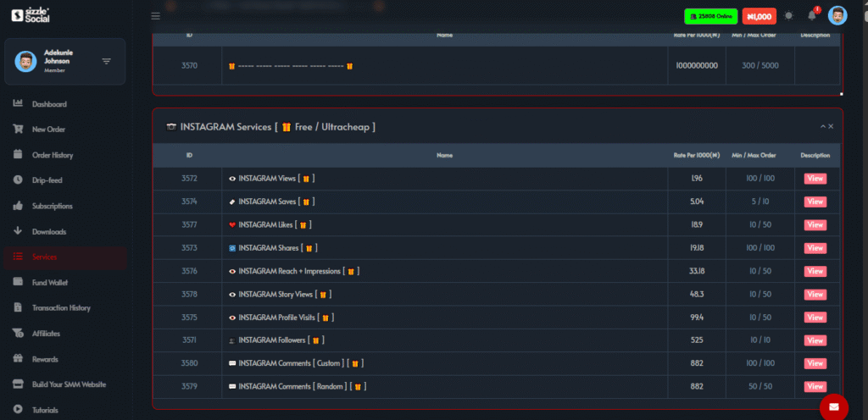Click the Dashboard chart icon
Viewport: 868px width, 420px height.
pos(18,103)
